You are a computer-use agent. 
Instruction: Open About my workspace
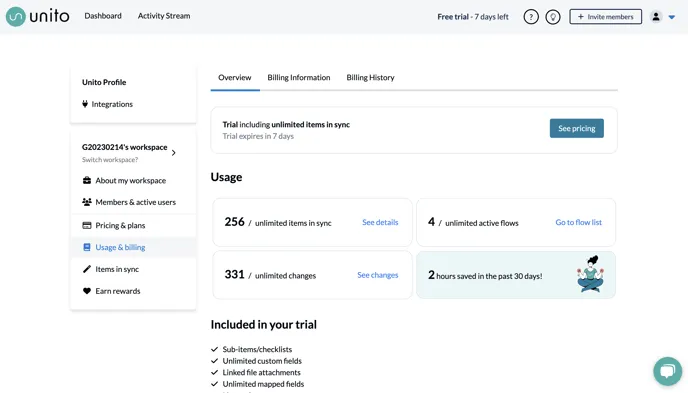coord(131,181)
